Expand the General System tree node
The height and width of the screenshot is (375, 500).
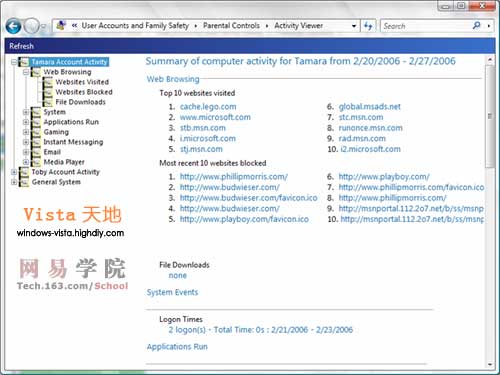(x=14, y=182)
